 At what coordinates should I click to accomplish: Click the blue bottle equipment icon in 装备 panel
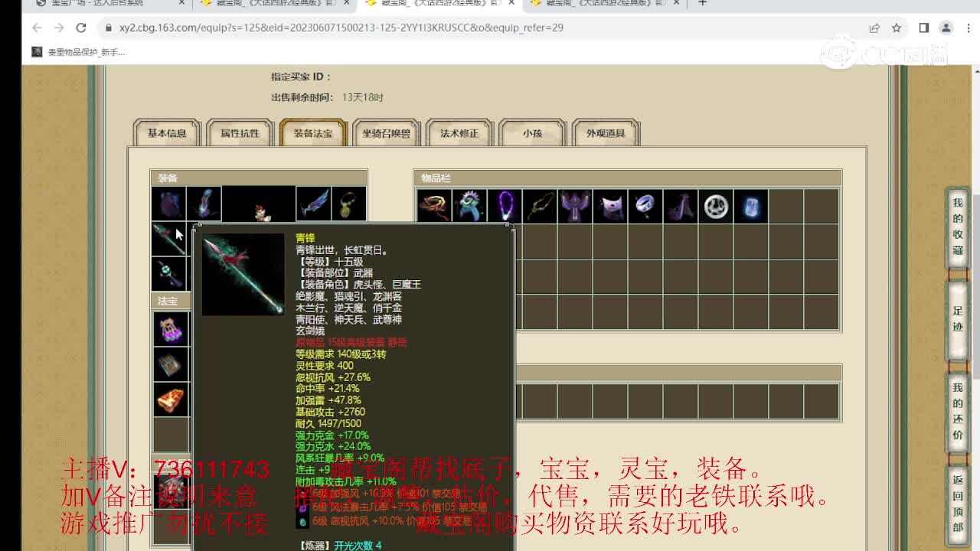(x=204, y=204)
